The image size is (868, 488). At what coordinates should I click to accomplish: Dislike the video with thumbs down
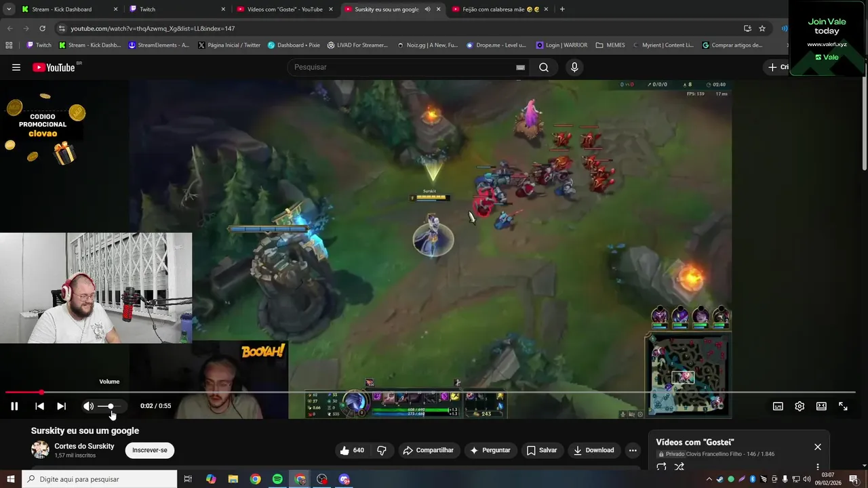pos(382,450)
